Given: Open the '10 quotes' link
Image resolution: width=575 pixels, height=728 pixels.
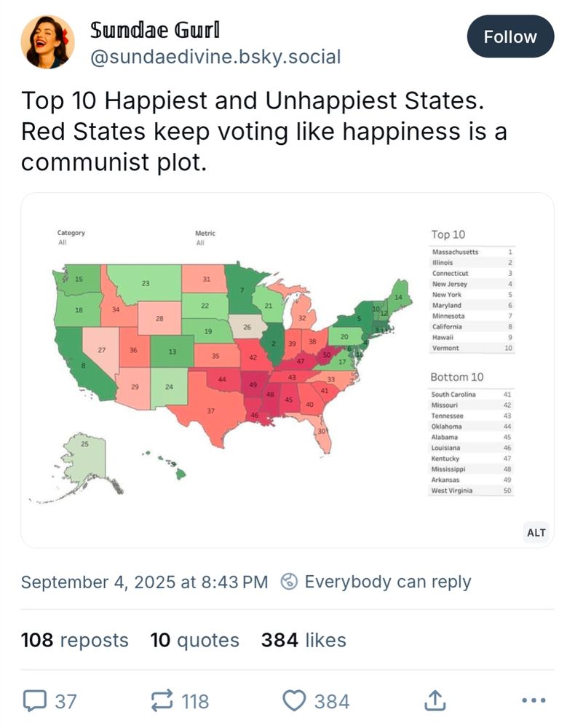Looking at the screenshot, I should (194, 641).
